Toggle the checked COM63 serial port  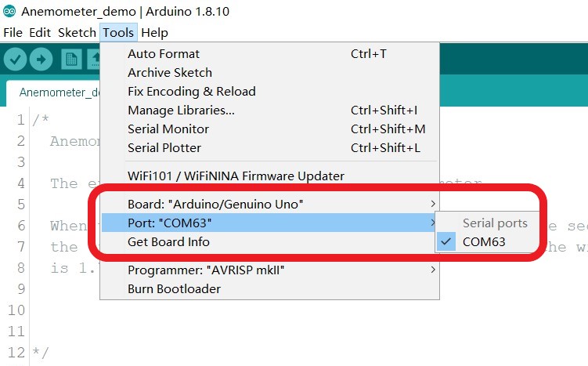coord(487,241)
